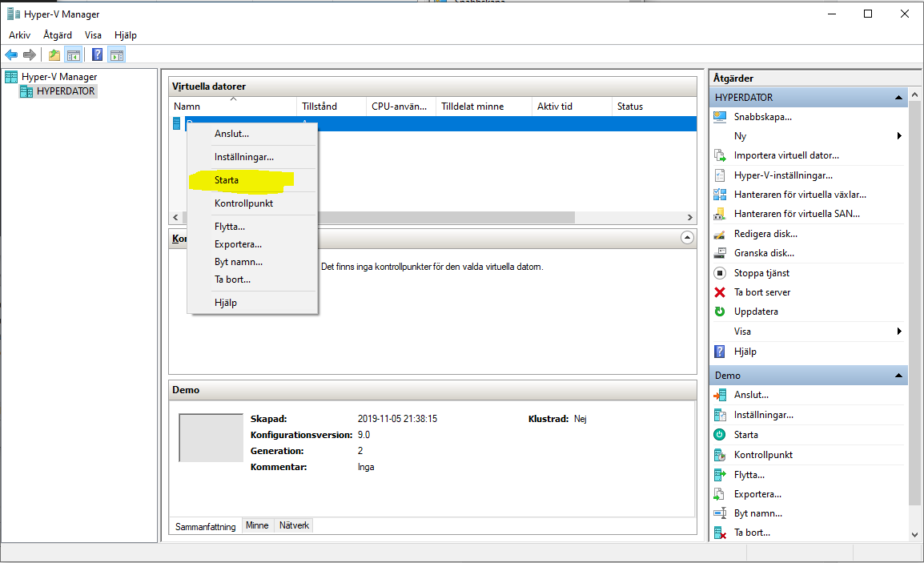
Task: Click the Up one level folder icon
Action: pos(54,54)
